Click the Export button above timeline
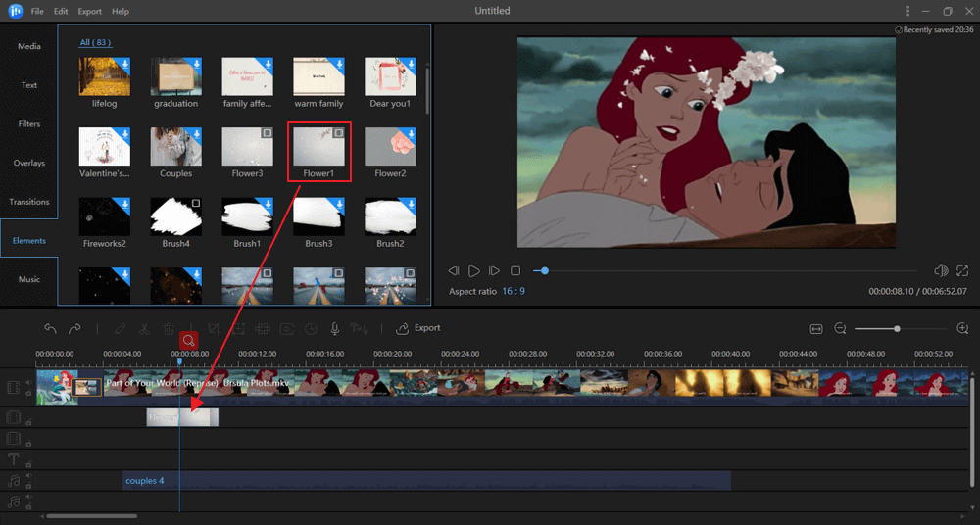The width and height of the screenshot is (980, 525). point(418,328)
